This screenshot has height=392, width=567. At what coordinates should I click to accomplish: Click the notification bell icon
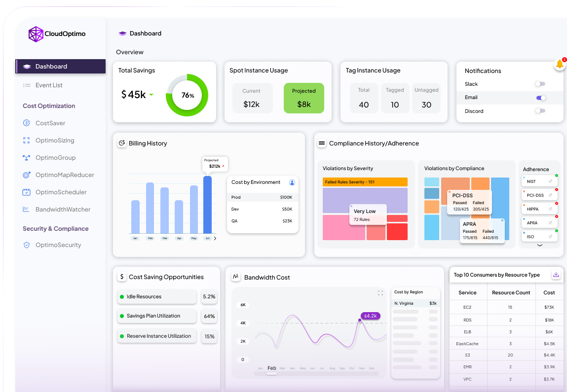point(560,64)
